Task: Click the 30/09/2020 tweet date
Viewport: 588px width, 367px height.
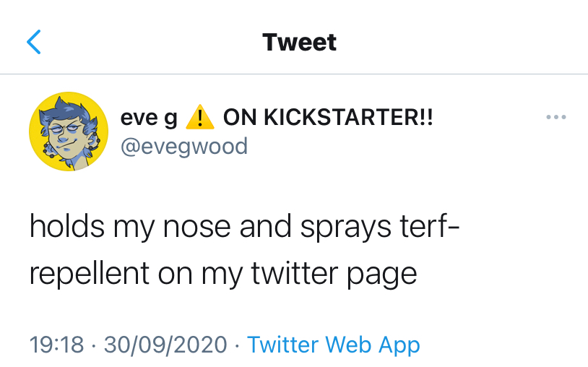Action: tap(165, 345)
